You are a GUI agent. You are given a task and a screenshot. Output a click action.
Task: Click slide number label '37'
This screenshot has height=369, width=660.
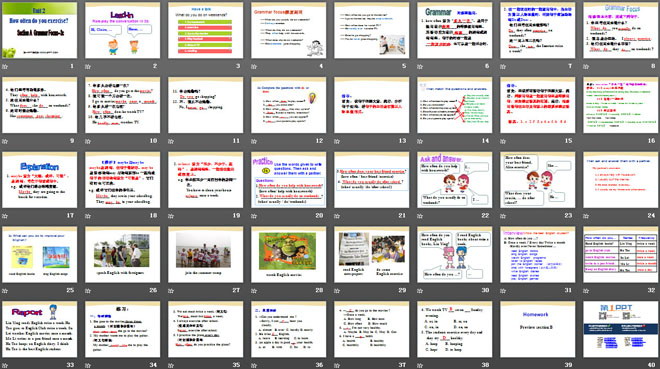point(402,365)
